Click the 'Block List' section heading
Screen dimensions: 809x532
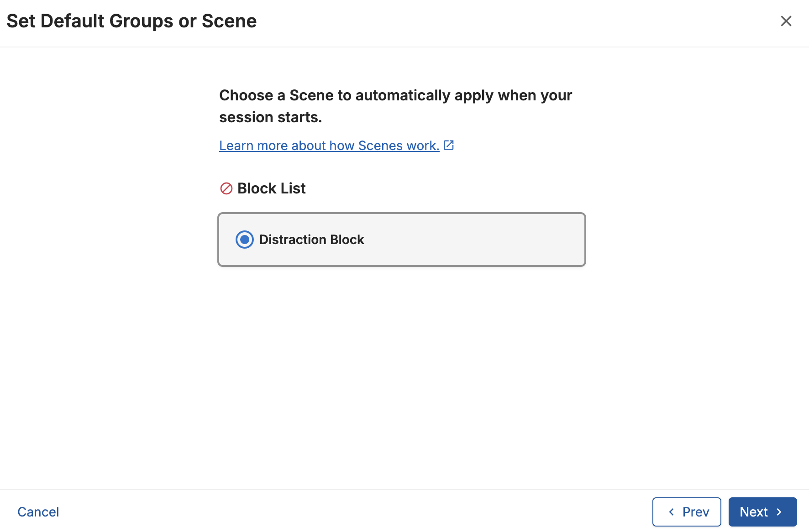(271, 188)
